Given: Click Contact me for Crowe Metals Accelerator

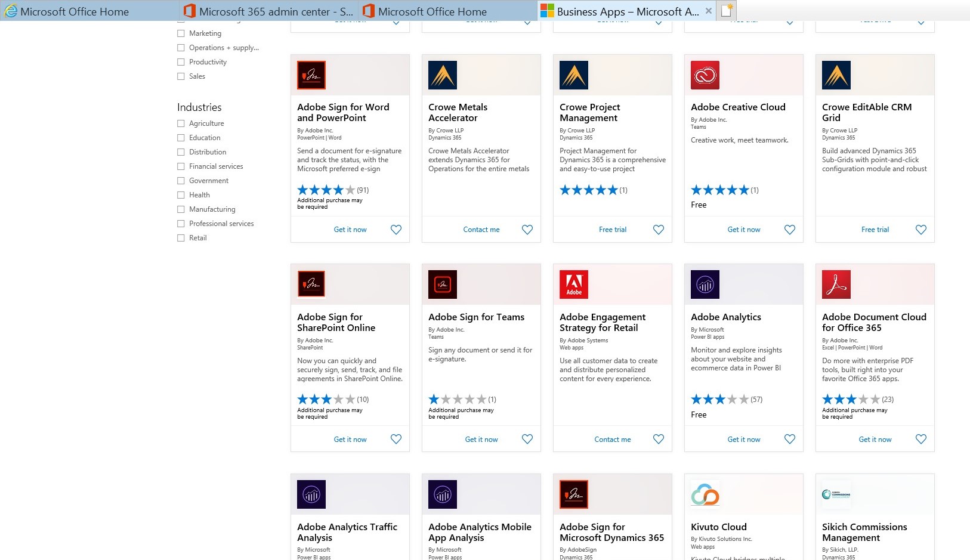Looking at the screenshot, I should coord(481,230).
